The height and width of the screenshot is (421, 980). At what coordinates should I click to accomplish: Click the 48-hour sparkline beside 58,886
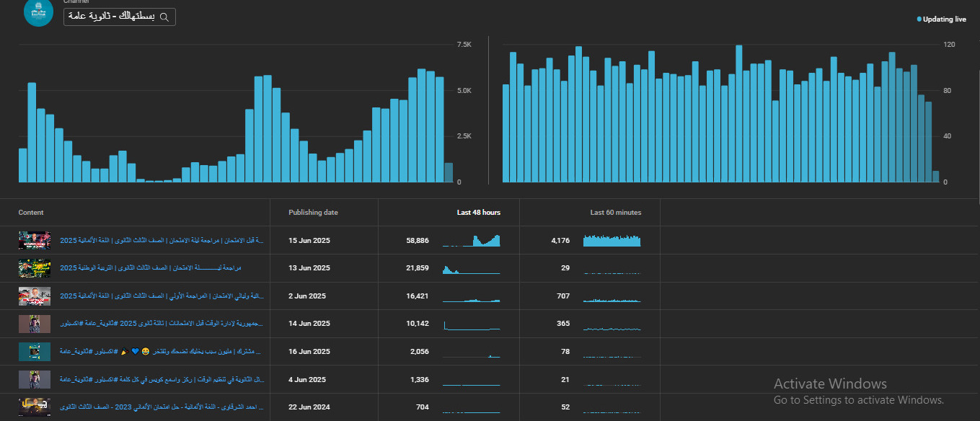coord(471,240)
